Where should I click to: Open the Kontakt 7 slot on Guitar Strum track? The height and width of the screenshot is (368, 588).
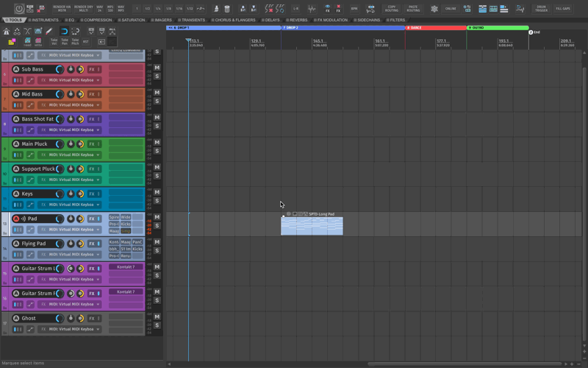pos(126,267)
